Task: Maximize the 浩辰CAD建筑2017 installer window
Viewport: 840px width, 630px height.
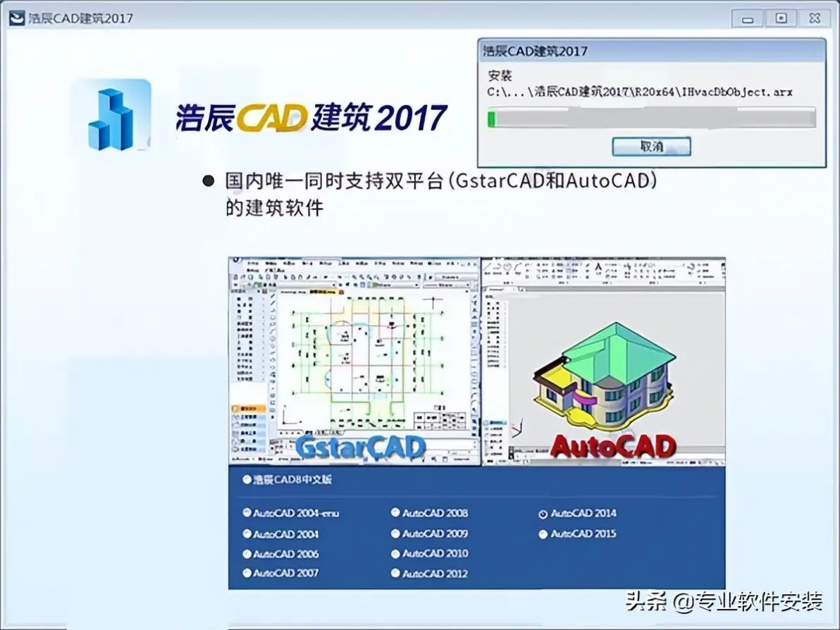Action: [x=781, y=19]
